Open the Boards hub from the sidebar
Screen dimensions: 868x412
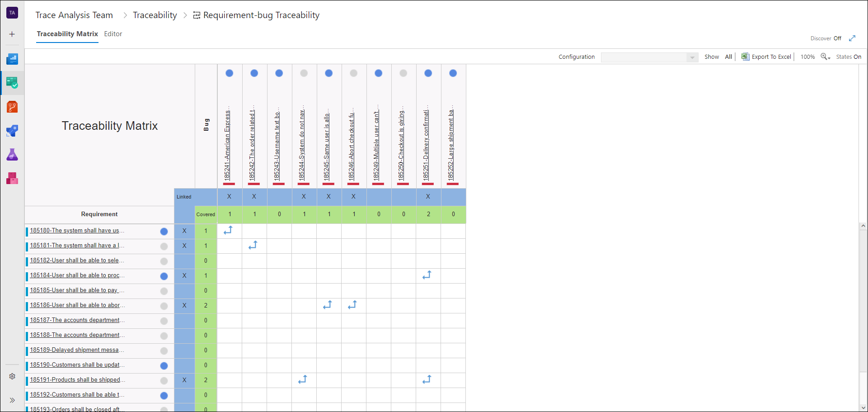12,58
